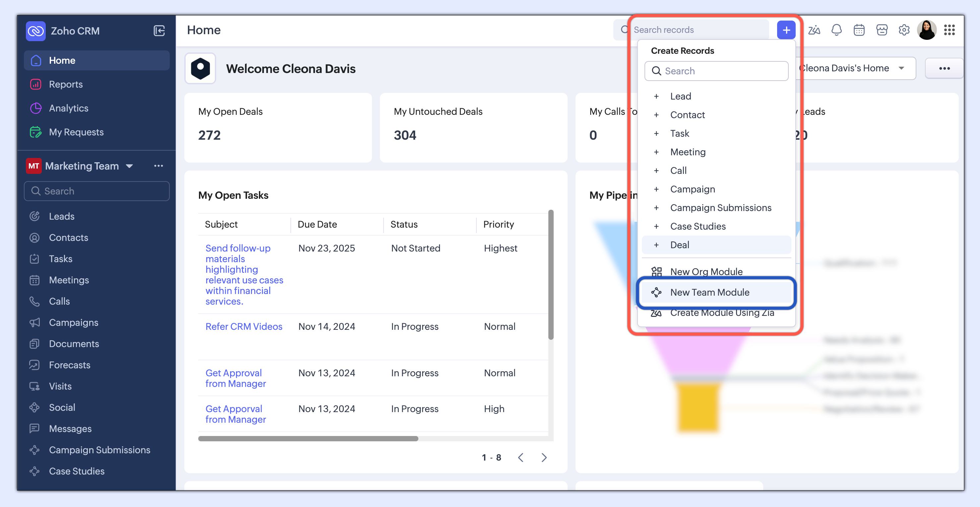Open the settings gear icon

click(x=904, y=30)
